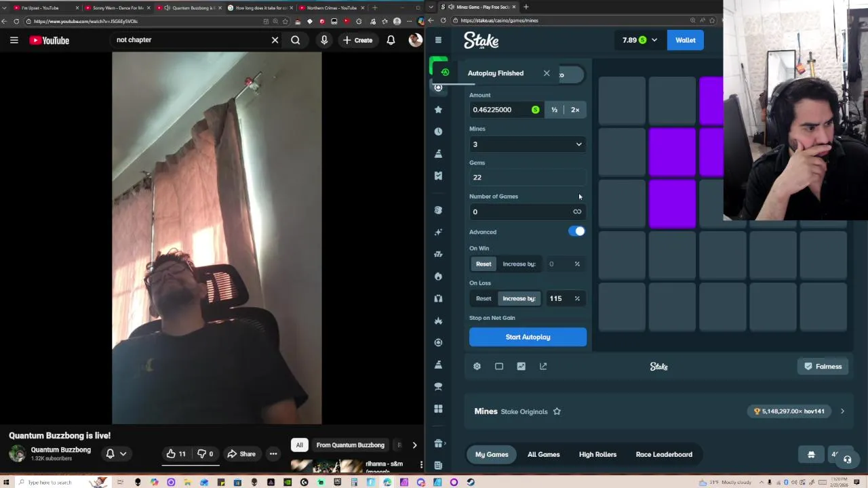Image resolution: width=868 pixels, height=488 pixels.
Task: Select From Quantum Buzzbong filter chip
Action: (x=351, y=445)
